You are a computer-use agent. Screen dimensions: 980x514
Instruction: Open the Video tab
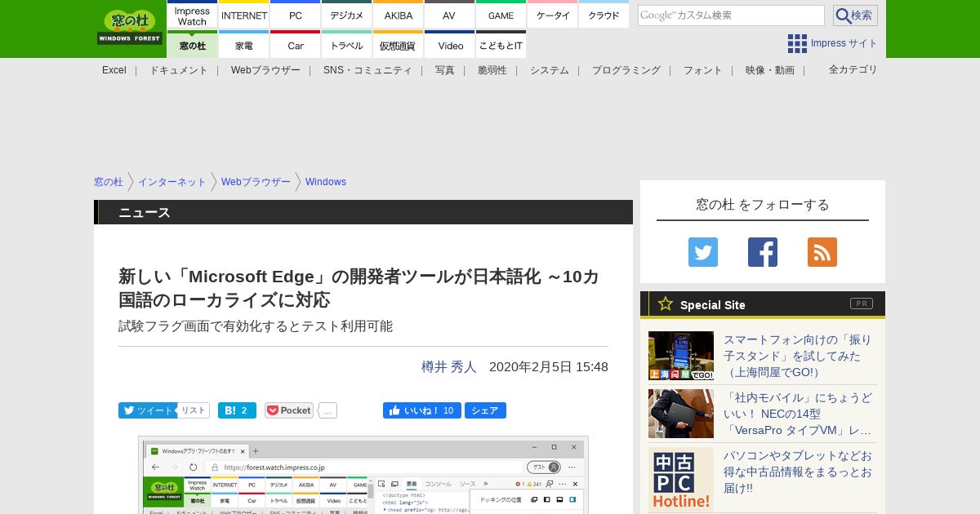coord(450,45)
